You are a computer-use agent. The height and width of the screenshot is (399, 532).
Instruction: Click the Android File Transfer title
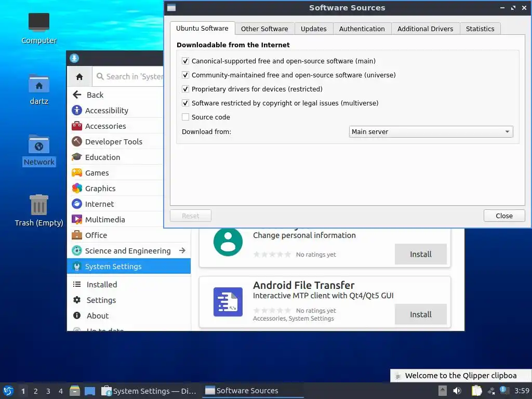coord(303,285)
